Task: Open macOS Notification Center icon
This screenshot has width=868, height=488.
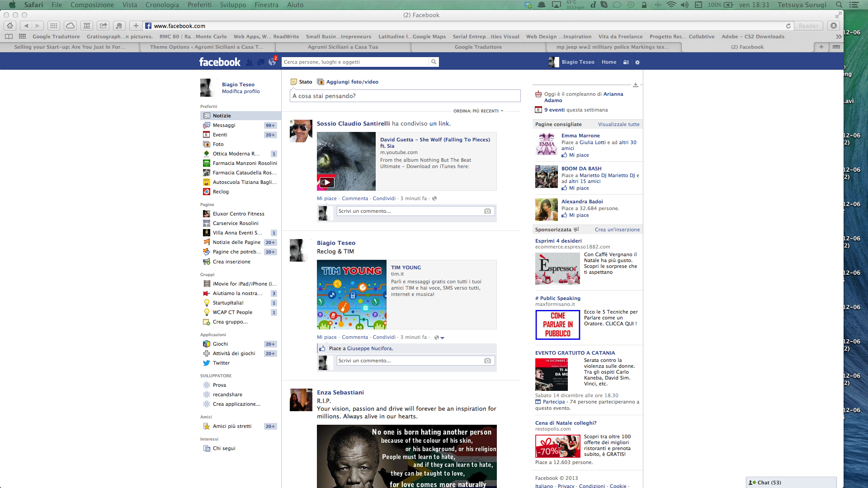Action: point(854,5)
